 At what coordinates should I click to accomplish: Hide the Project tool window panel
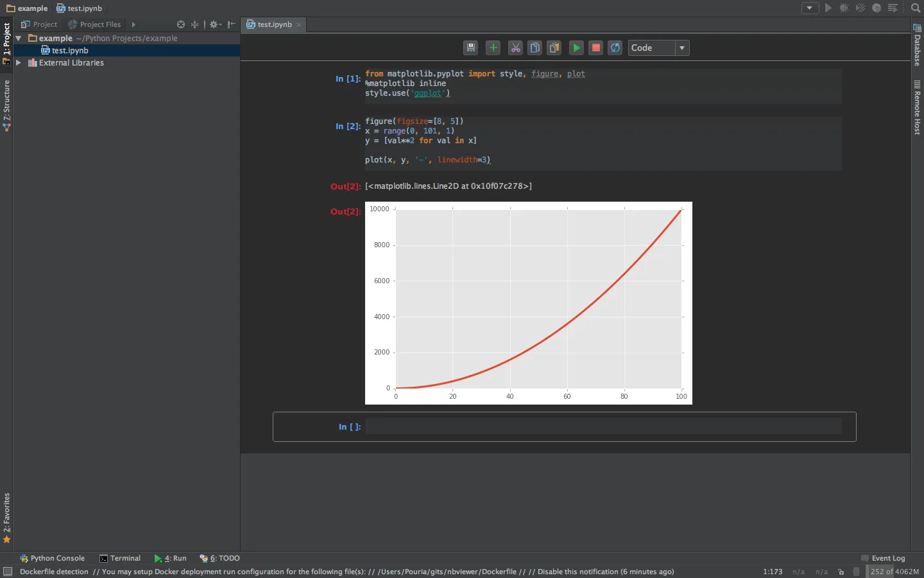click(232, 24)
